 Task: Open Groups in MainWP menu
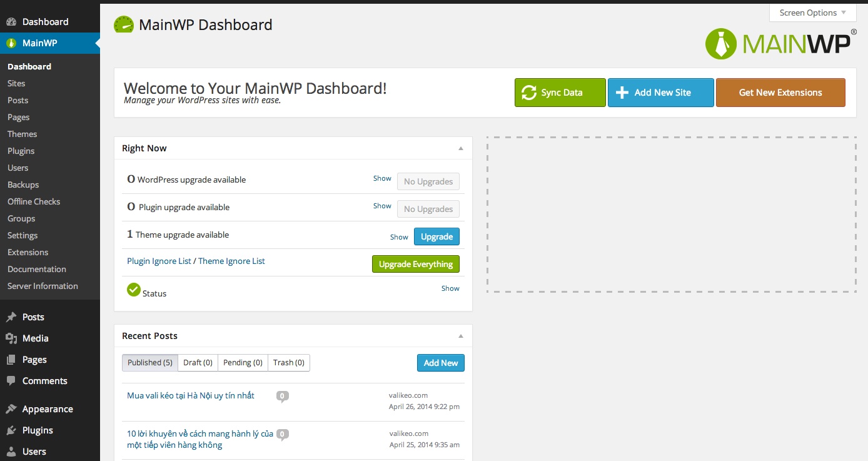(21, 218)
